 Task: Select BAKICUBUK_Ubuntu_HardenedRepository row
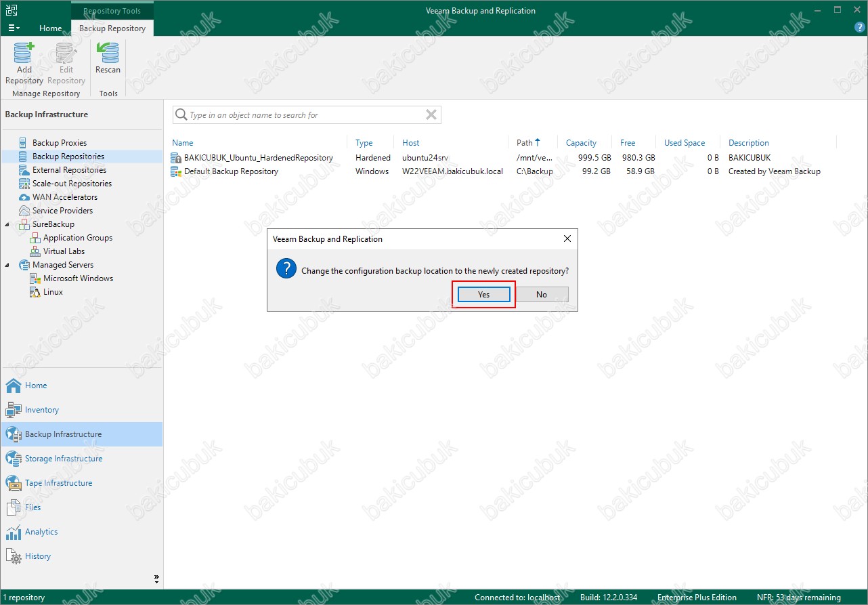(x=504, y=158)
